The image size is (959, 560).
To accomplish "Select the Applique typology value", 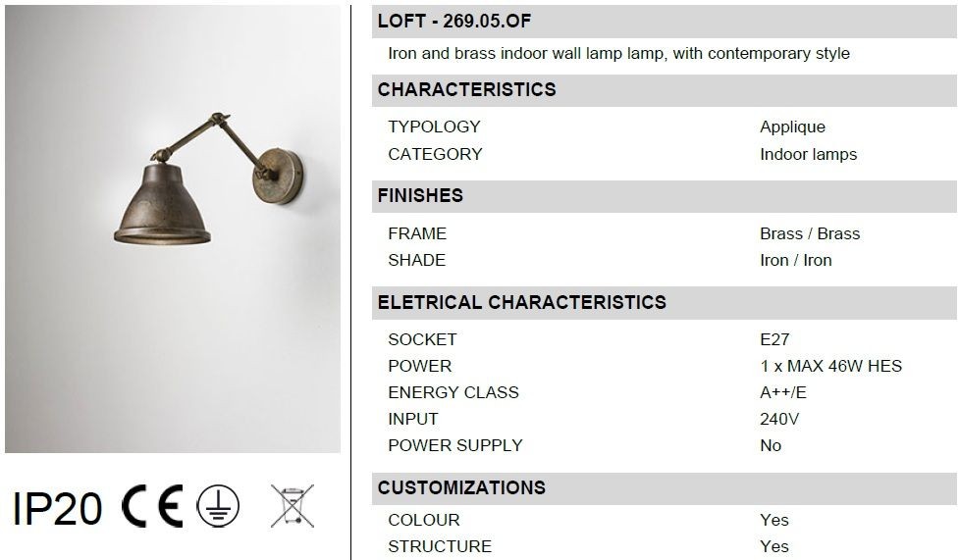I will point(793,127).
